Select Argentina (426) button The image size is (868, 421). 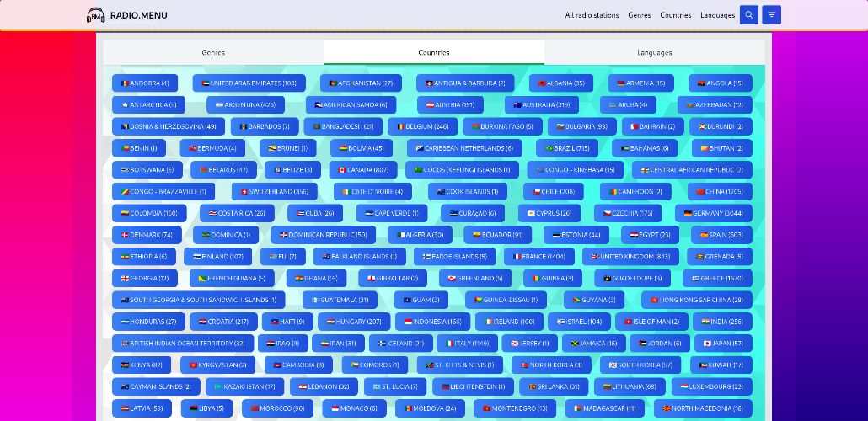tap(245, 104)
